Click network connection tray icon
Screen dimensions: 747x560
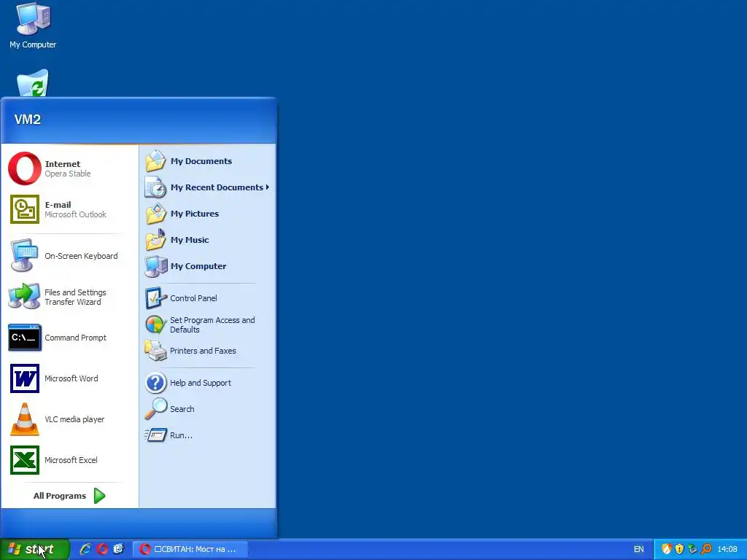click(x=693, y=549)
